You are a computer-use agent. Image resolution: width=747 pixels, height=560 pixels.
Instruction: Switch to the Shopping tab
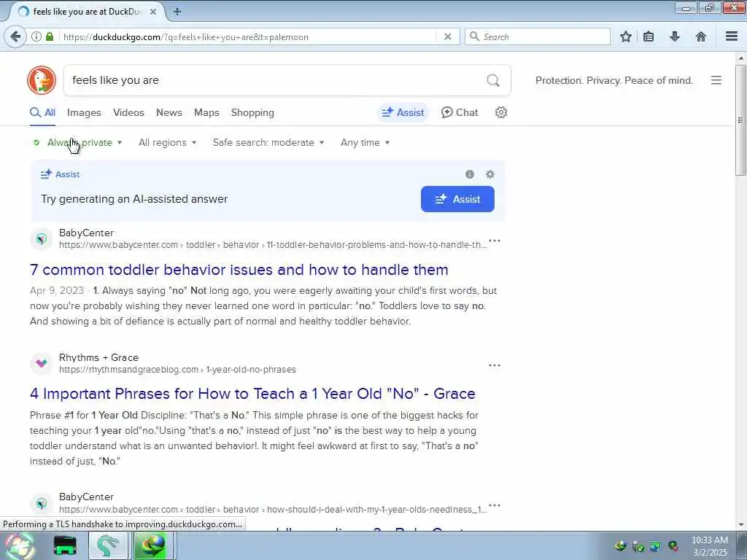(252, 113)
